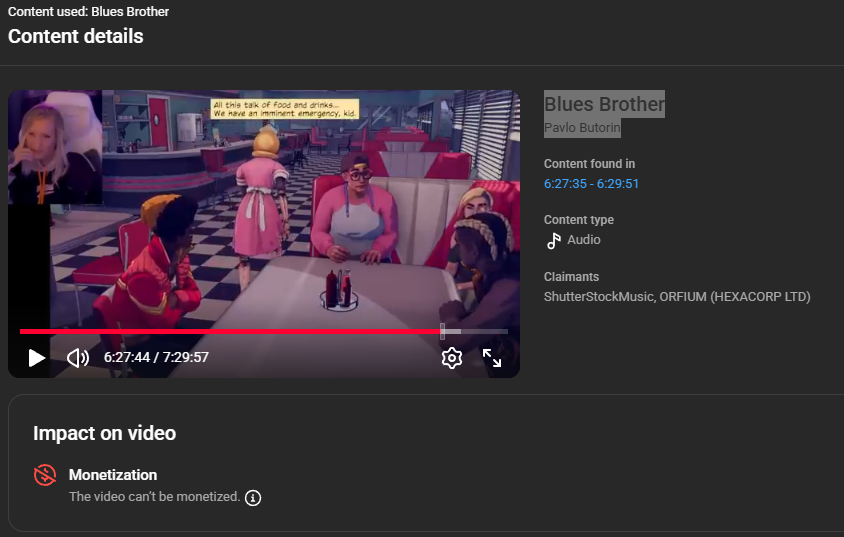Jump to the 6:27:35 - 6:29:51 timestamp link
844x537 pixels.
pos(591,183)
